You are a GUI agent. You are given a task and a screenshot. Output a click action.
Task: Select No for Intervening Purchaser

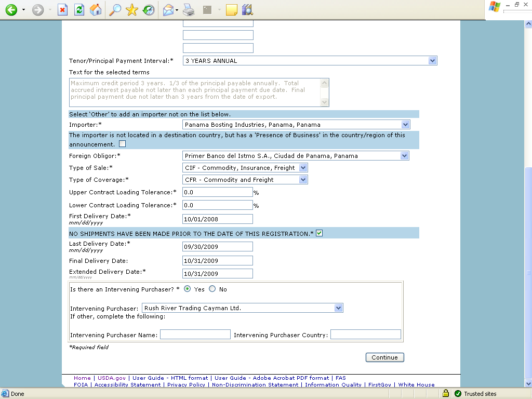tap(212, 289)
